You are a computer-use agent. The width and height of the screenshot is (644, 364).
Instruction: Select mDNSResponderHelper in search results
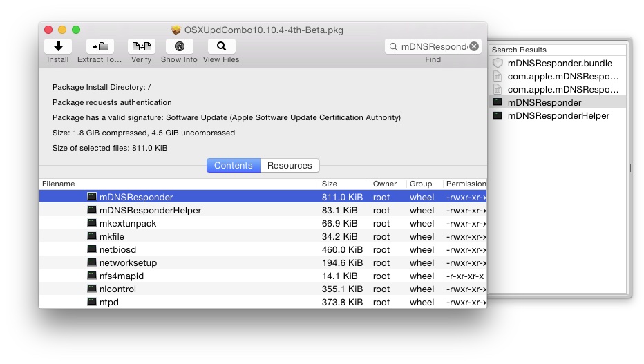tap(558, 115)
